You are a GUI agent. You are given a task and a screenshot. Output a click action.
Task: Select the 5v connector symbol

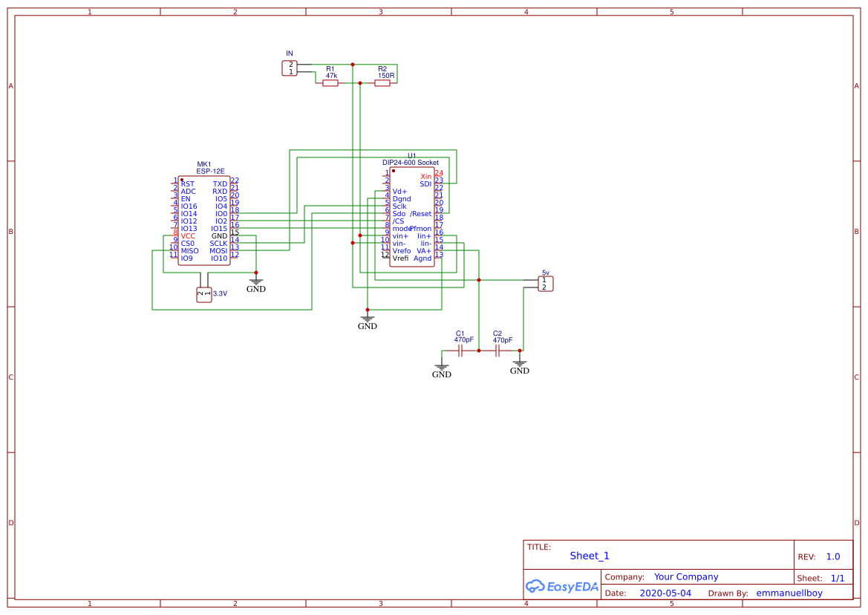[545, 283]
